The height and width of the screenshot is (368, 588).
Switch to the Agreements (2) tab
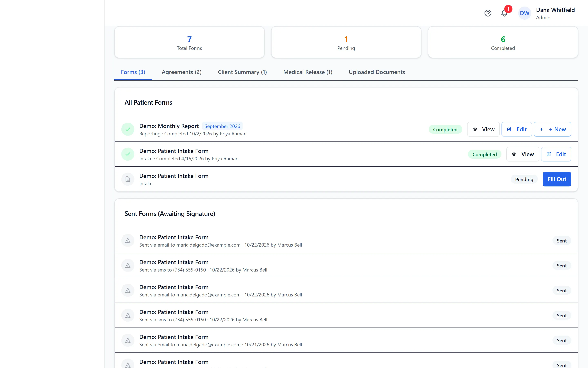[x=182, y=72]
